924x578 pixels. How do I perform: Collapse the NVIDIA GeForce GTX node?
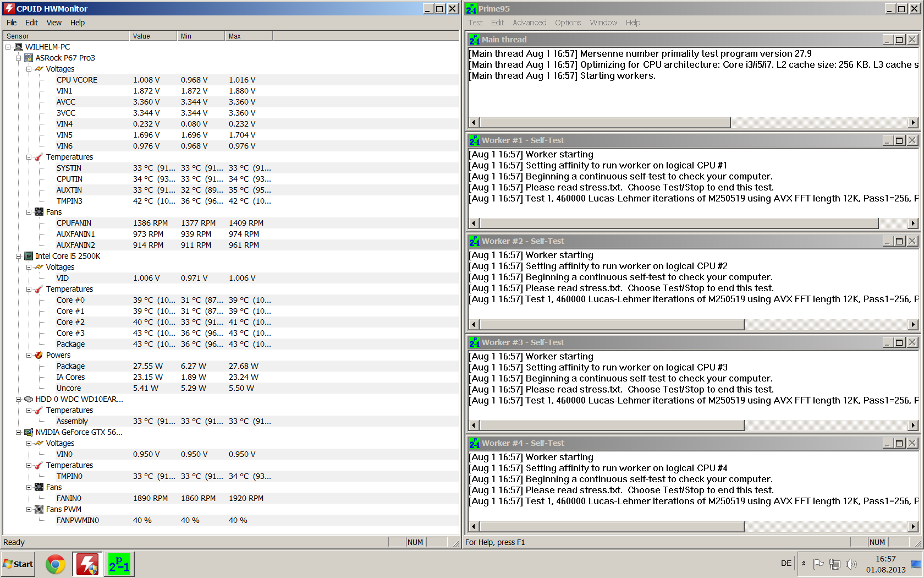click(18, 432)
